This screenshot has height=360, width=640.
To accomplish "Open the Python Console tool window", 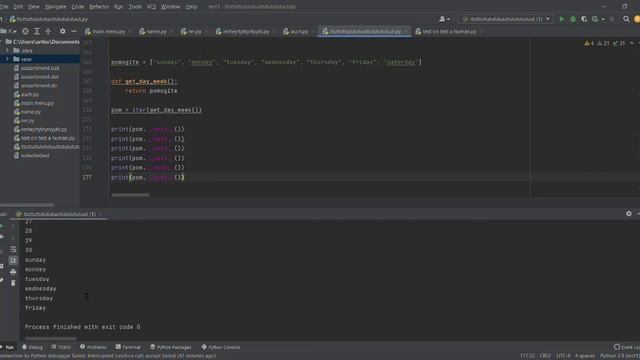I will click(x=221, y=347).
